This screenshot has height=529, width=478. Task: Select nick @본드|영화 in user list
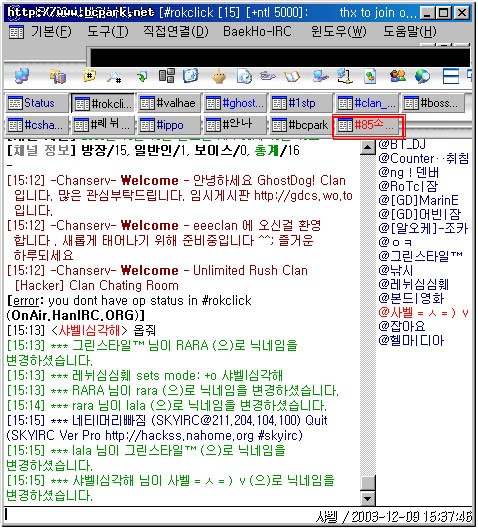click(411, 298)
